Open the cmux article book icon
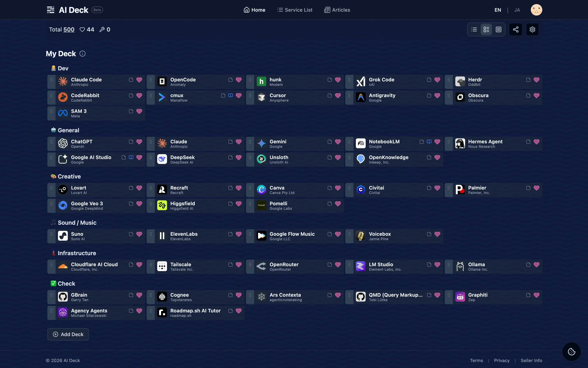The width and height of the screenshot is (588, 368). pos(230,95)
